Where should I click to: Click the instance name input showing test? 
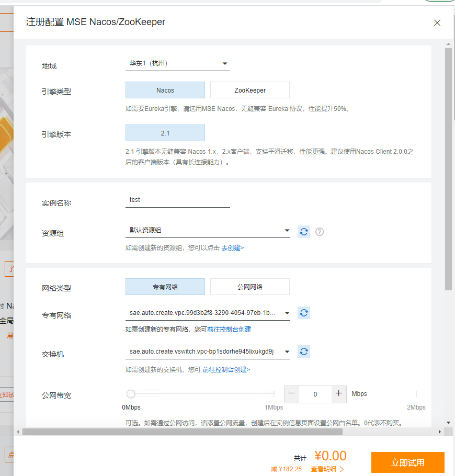(177, 200)
